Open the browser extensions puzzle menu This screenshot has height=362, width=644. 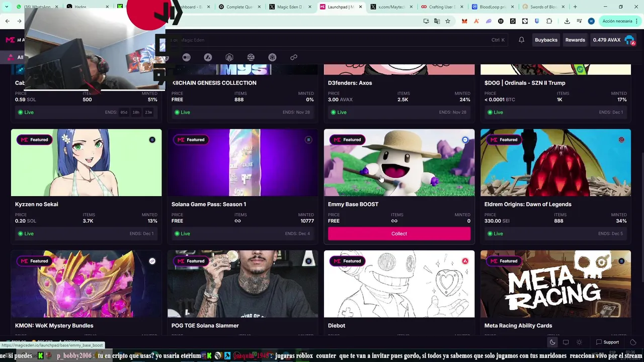(x=549, y=21)
